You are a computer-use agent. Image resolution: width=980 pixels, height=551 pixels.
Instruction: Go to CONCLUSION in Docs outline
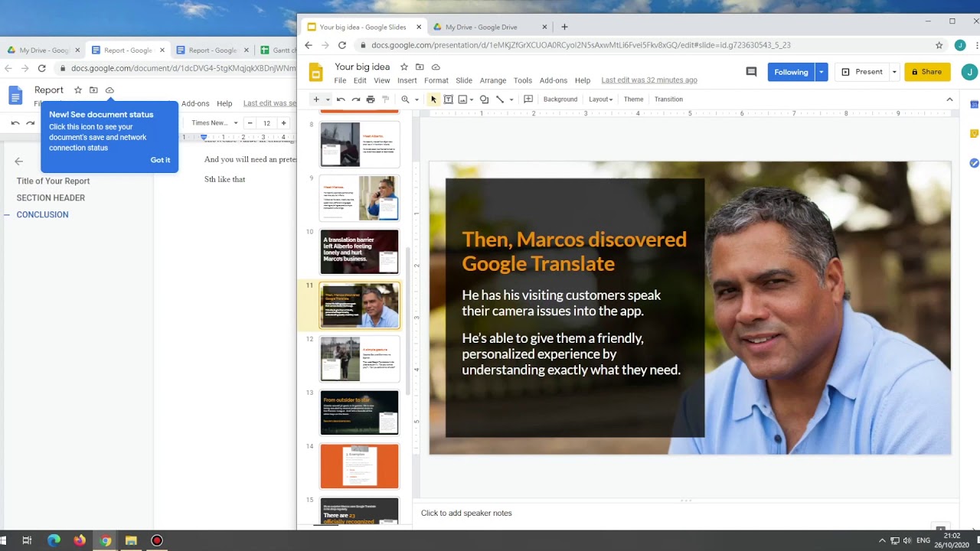[42, 215]
